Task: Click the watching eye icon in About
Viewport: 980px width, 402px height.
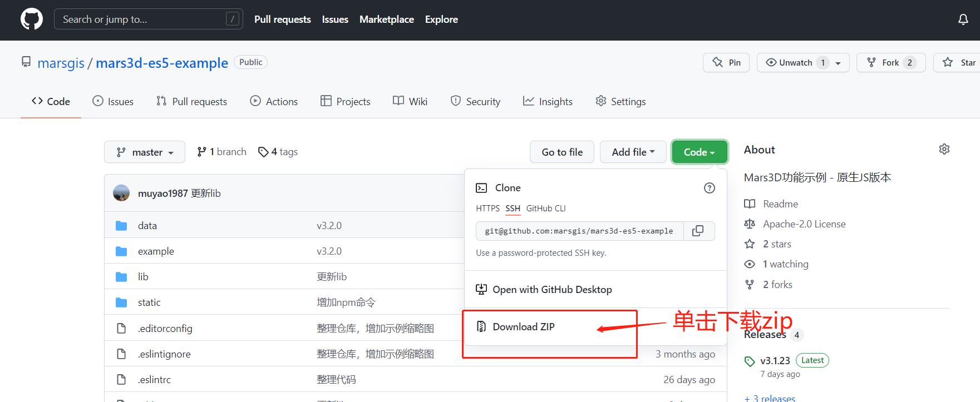Action: 750,264
